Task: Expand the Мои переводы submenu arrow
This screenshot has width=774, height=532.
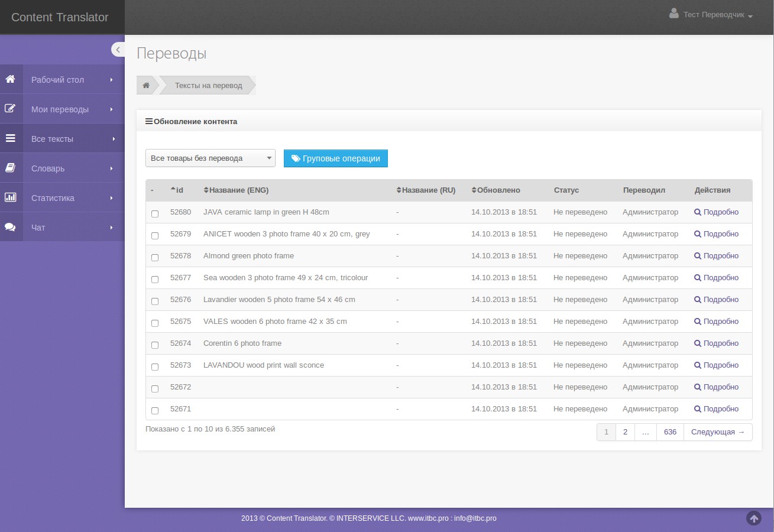Action: coord(111,109)
